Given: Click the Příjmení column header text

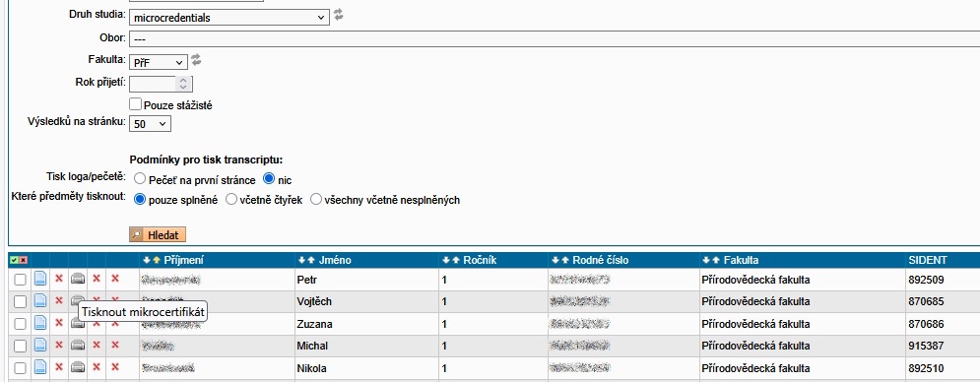Looking at the screenshot, I should pos(183,260).
